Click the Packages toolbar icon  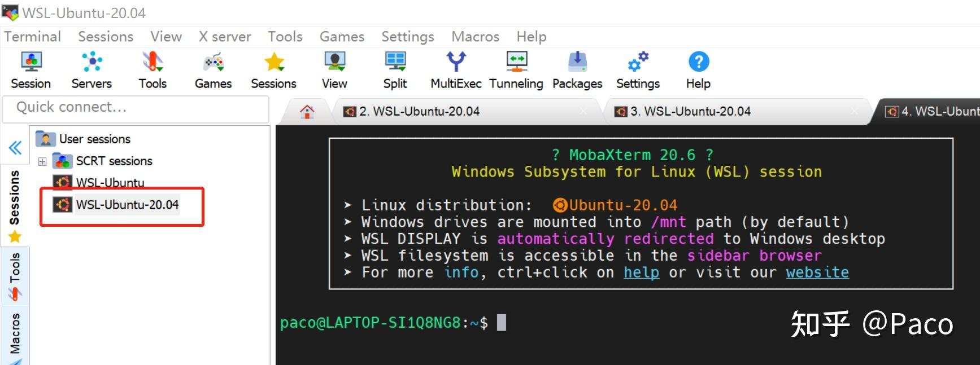tap(577, 61)
